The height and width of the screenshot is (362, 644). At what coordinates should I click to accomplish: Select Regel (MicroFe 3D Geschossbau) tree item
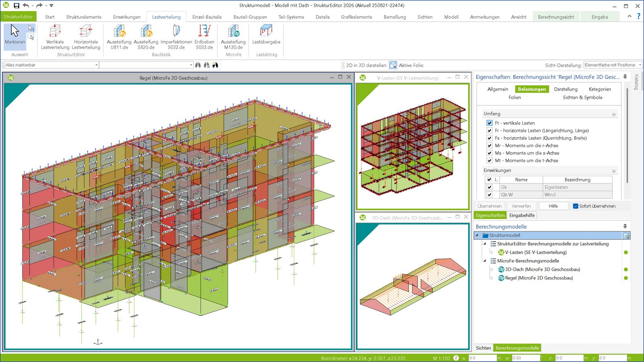[539, 278]
